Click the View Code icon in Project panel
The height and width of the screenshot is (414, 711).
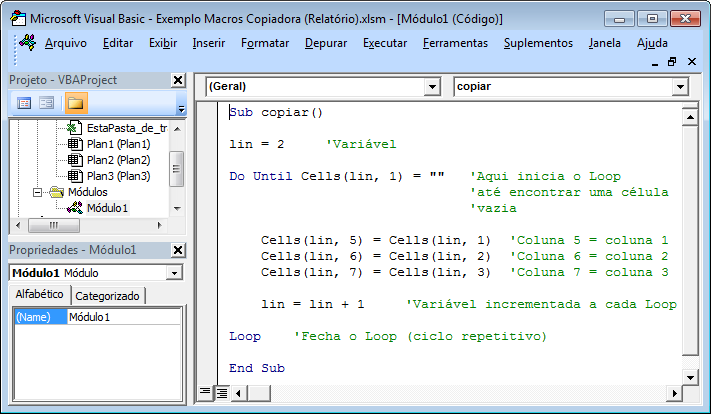pos(24,103)
